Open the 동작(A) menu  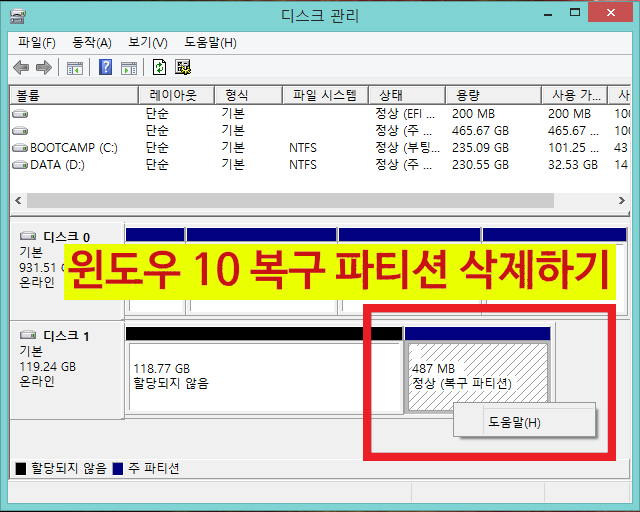[x=92, y=42]
